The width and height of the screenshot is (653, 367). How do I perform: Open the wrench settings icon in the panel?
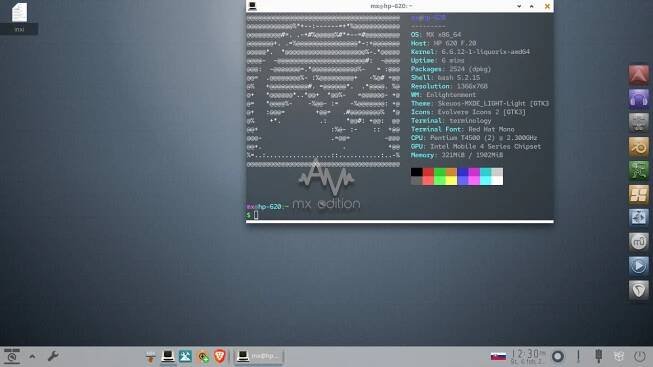pos(53,356)
